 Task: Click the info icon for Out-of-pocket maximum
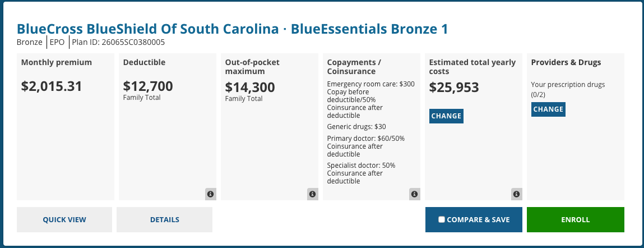point(313,194)
